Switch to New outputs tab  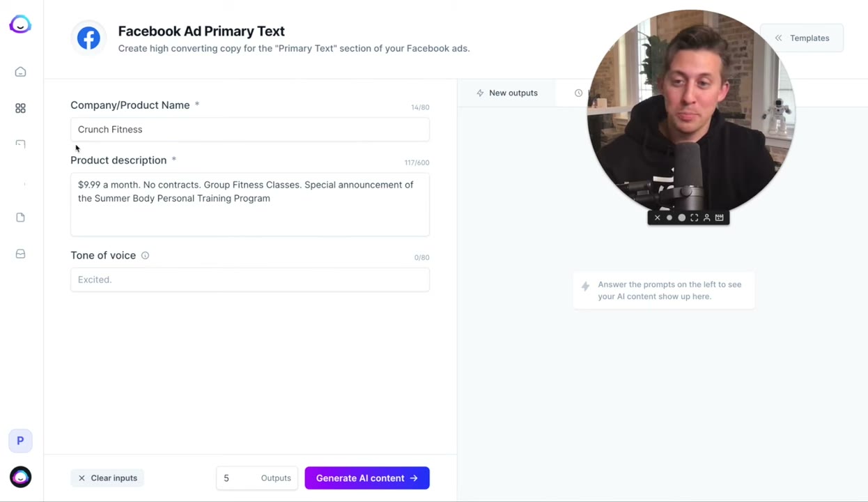coord(506,93)
